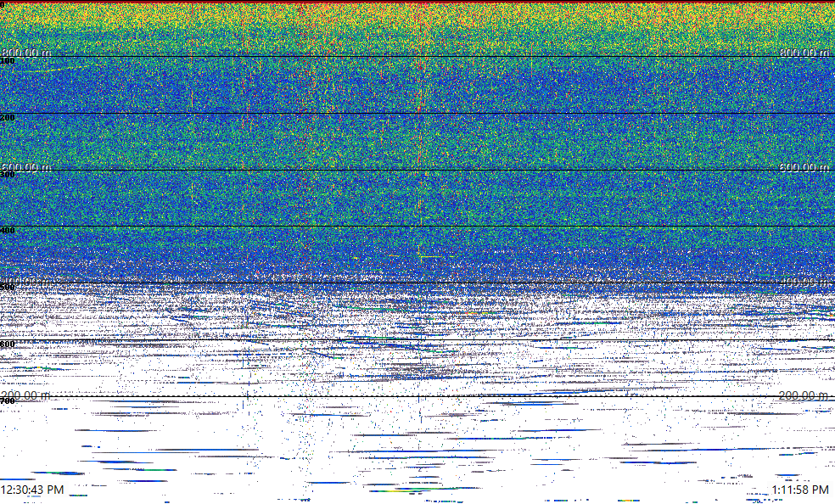Select the 200 depth scale label
The width and height of the screenshot is (835, 504).
click(x=8, y=118)
